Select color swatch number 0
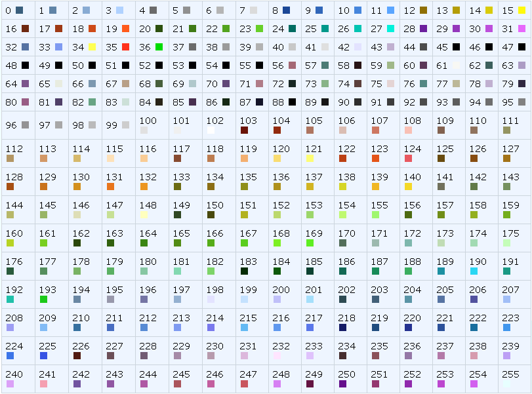 [19, 10]
